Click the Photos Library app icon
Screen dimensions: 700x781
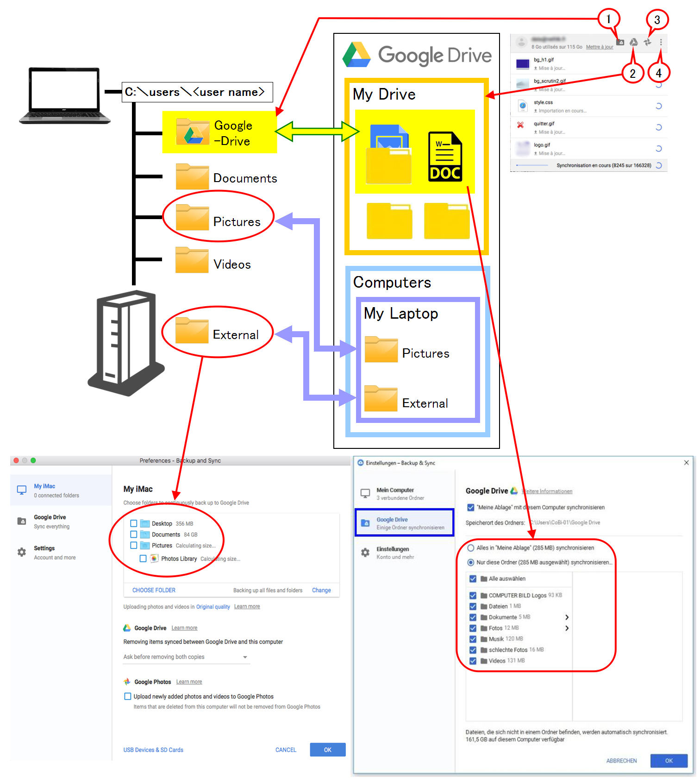point(154,559)
